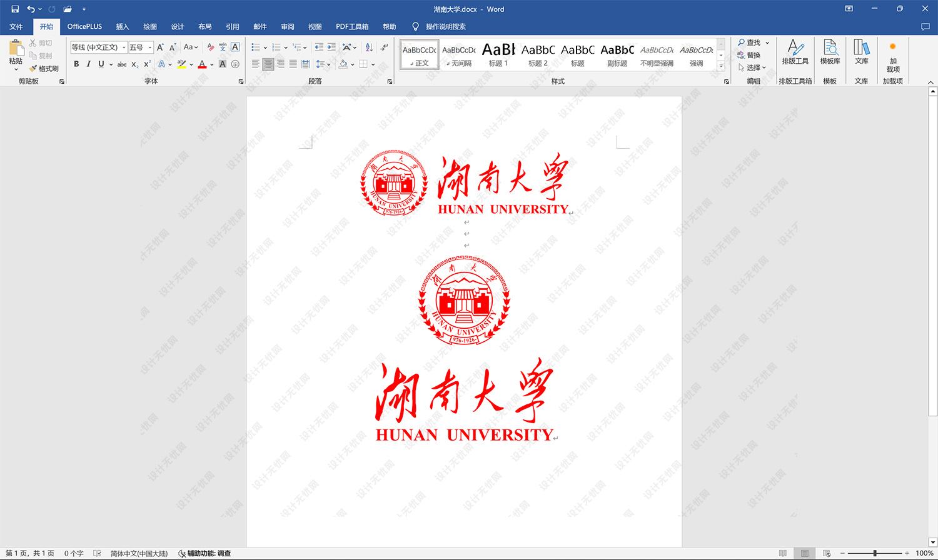Apply the No Spacing (无间隔) style
Image resolution: width=938 pixels, height=560 pixels.
pyautogui.click(x=459, y=54)
